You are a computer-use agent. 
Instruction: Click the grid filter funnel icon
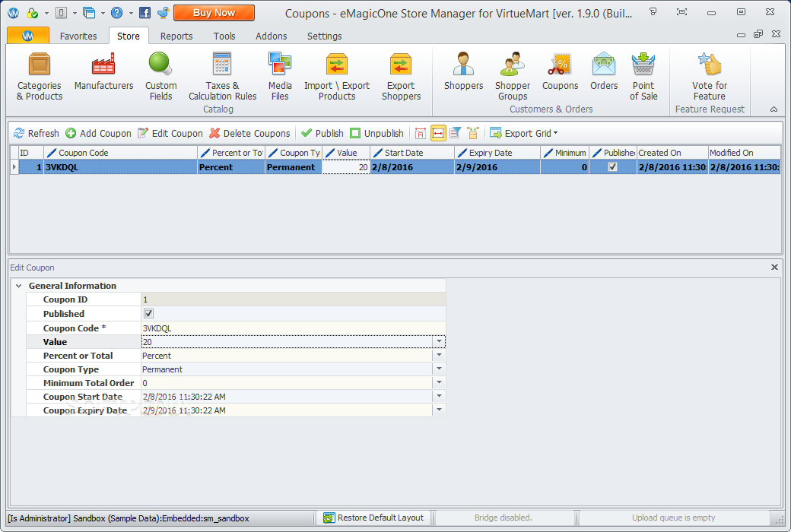click(455, 133)
